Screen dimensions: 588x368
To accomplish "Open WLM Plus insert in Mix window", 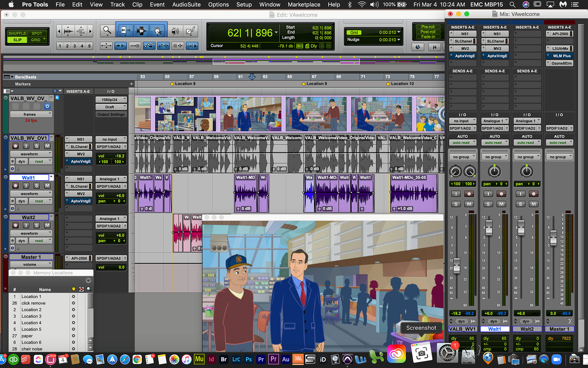I will click(x=562, y=56).
